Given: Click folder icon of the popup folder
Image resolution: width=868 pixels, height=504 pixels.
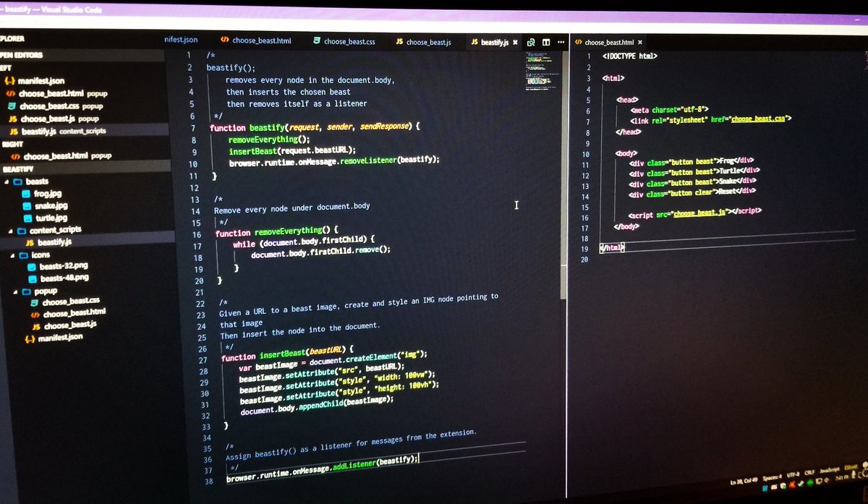Looking at the screenshot, I should 27,290.
